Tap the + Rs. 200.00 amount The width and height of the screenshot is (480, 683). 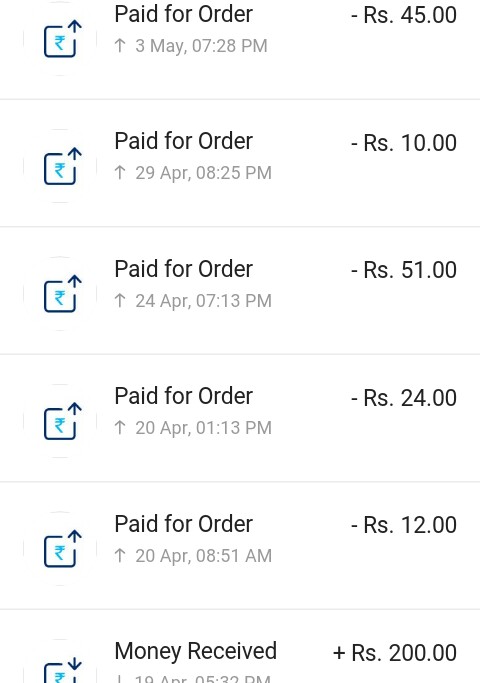click(395, 653)
